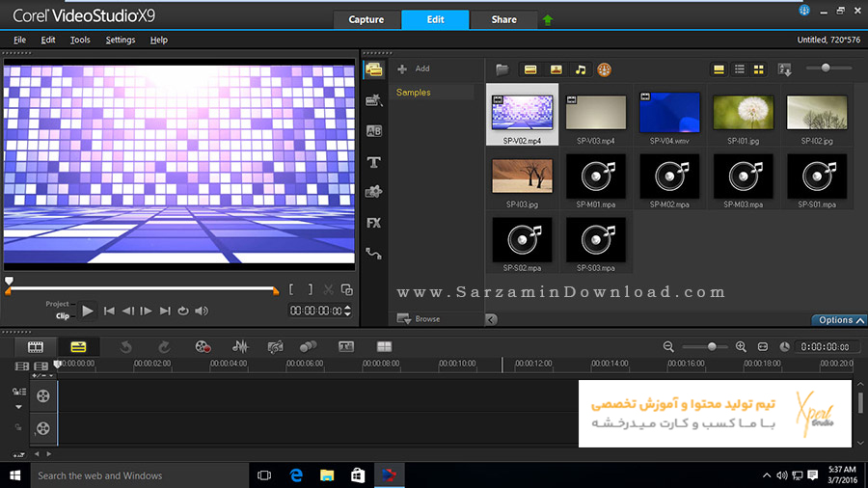The height and width of the screenshot is (488, 868).
Task: Step to the next frame
Action: 147,311
